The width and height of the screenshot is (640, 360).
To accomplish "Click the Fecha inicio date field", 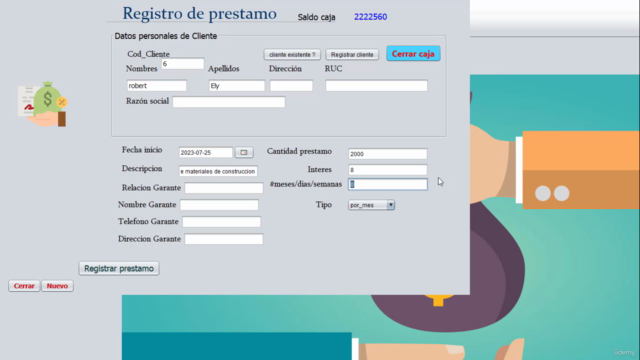I will (x=206, y=152).
